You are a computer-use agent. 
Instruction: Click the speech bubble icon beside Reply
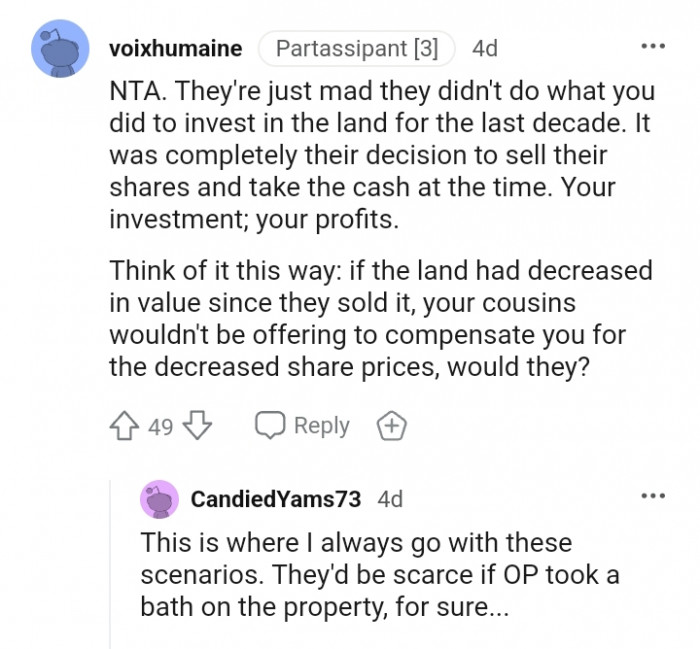coord(270,426)
